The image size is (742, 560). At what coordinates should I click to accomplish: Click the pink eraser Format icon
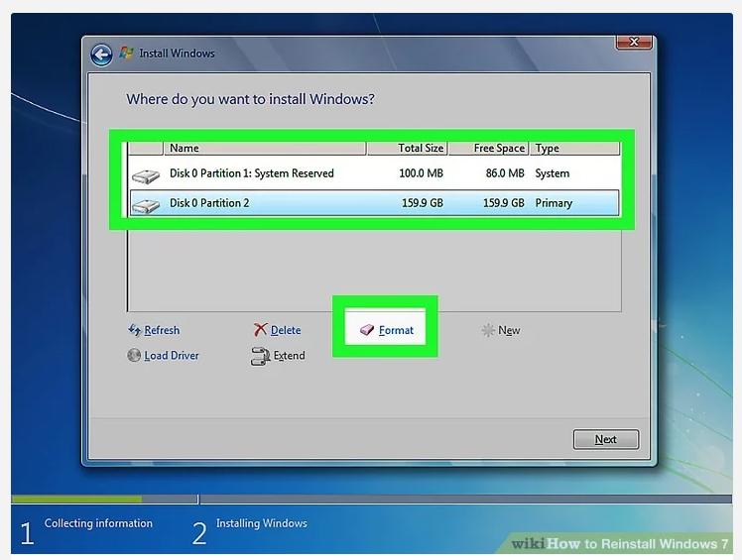point(367,330)
